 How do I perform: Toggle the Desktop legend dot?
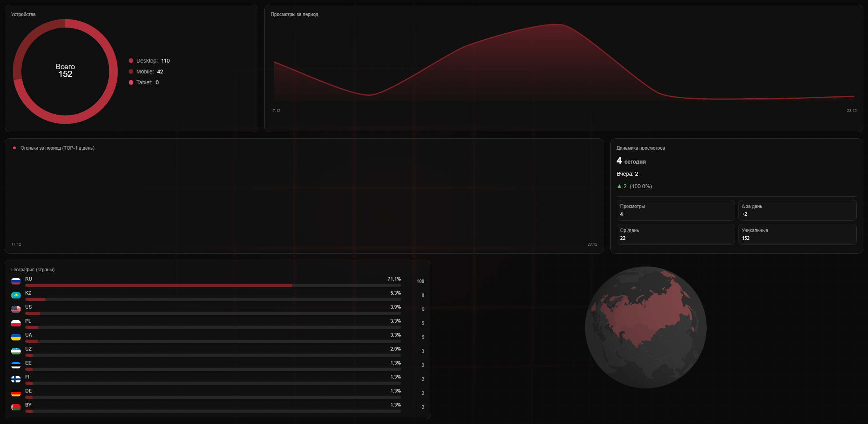tap(131, 61)
